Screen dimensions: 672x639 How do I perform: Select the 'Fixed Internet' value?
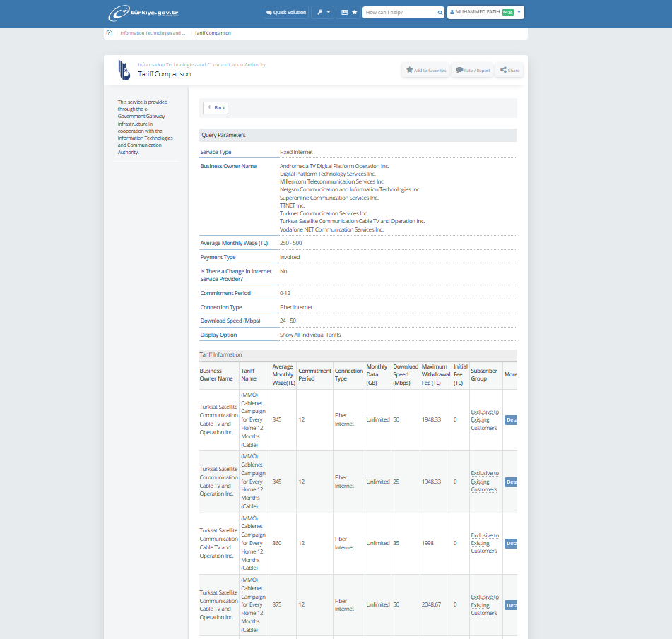coord(296,152)
